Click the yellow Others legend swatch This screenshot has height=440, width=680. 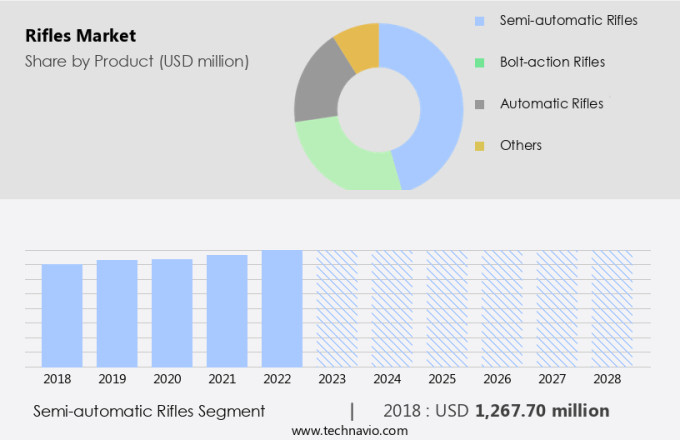[x=480, y=146]
